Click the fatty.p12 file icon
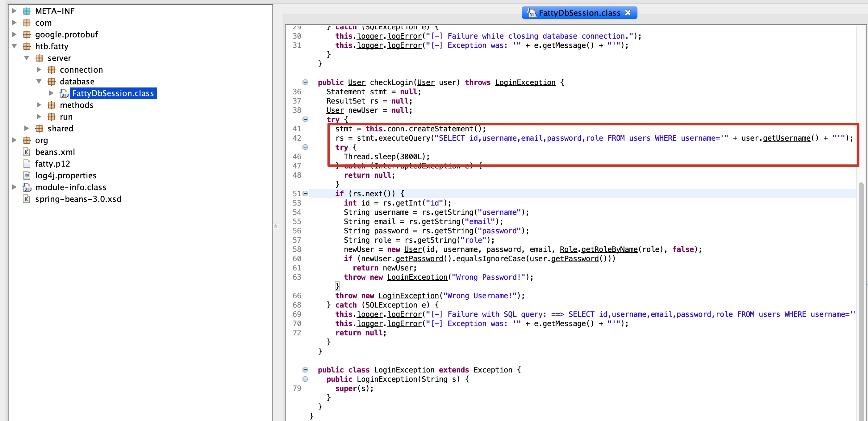Screen dimensions: 868x421 pos(26,164)
